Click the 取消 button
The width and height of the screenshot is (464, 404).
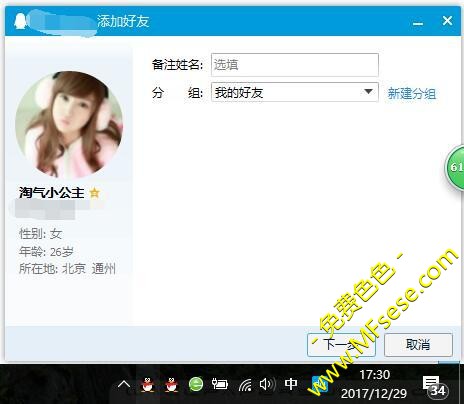point(418,345)
